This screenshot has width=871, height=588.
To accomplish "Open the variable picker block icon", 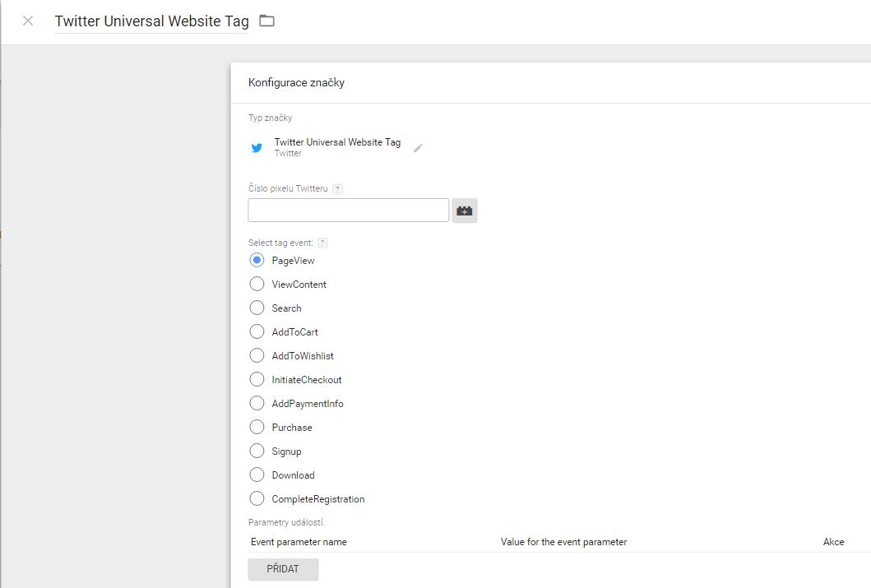I will tap(465, 211).
